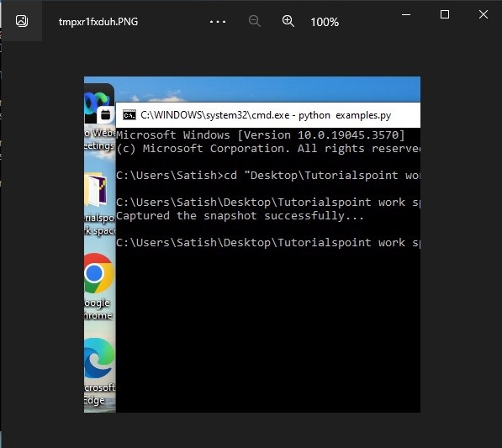Click the tmpxr1fxduh.PNG filename label

(98, 22)
